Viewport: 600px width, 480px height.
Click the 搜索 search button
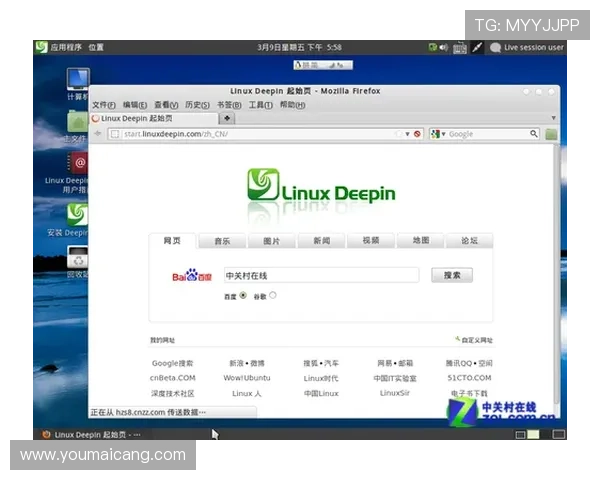(452, 275)
